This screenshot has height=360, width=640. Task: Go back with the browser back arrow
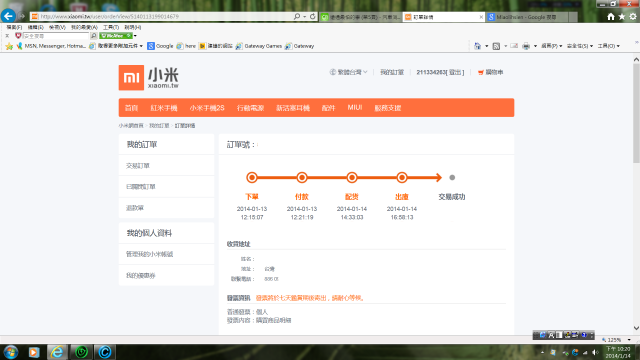coord(8,16)
